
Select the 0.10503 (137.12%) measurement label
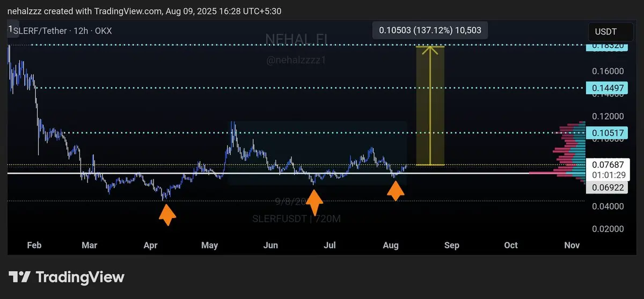430,31
